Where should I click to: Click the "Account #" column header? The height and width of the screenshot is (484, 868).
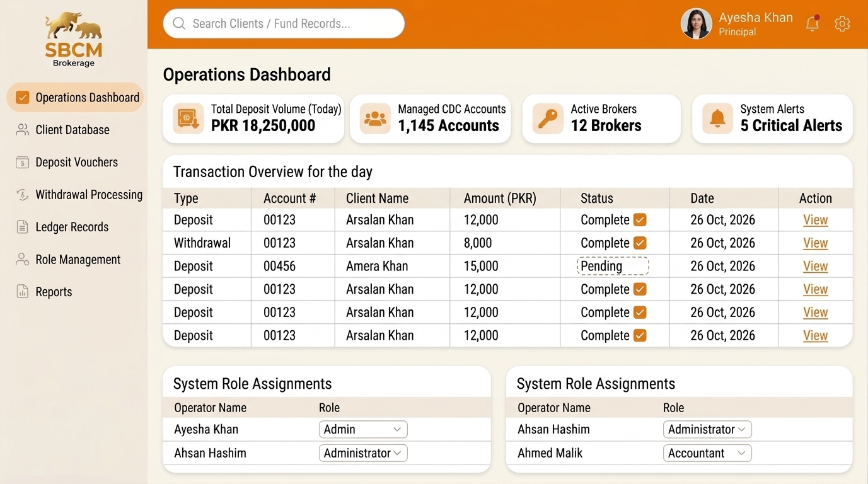(x=289, y=198)
